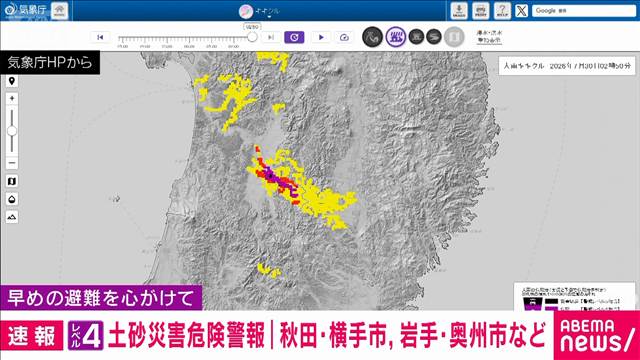Select the river flood round icon

coord(434,37)
